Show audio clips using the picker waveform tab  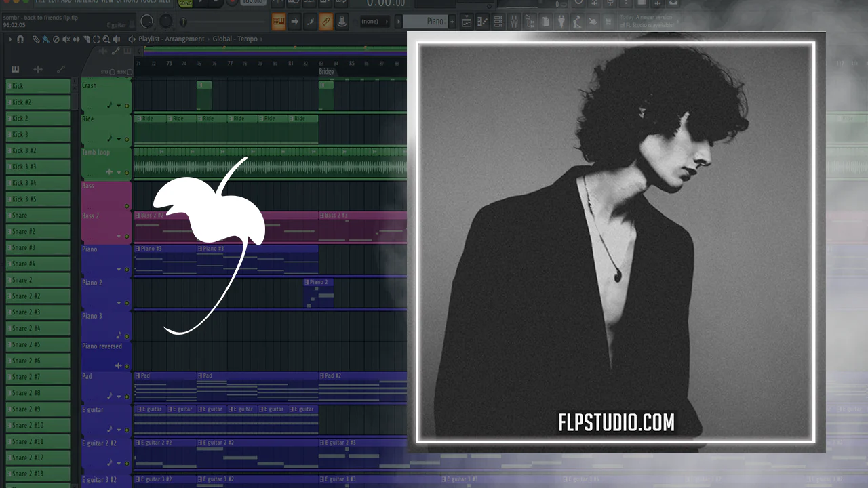[x=38, y=69]
